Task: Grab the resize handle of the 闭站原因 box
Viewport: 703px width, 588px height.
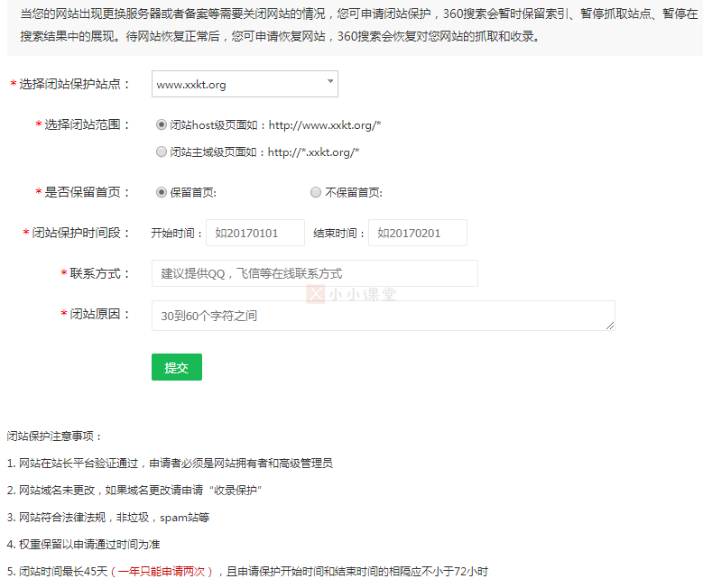Action: pos(610,326)
